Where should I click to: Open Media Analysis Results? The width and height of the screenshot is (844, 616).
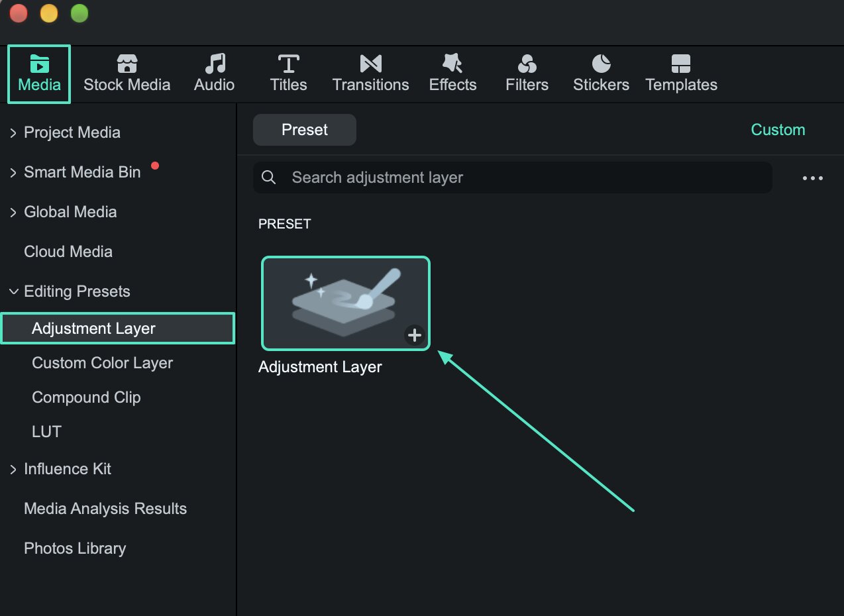105,509
